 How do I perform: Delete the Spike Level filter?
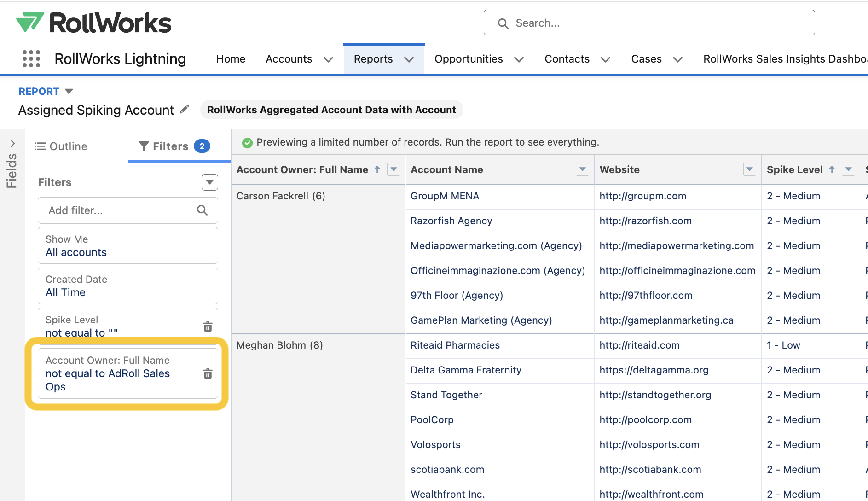[x=208, y=326]
